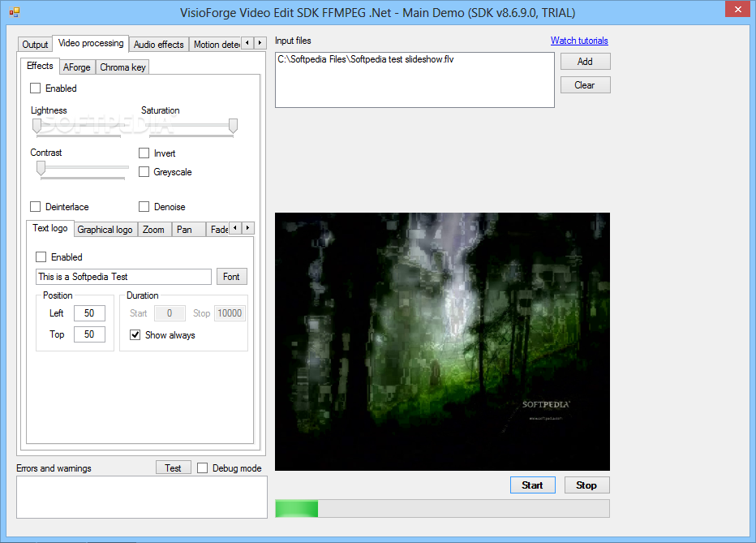Viewport: 756px width, 543px height.
Task: Select the Video processing tab
Action: [91, 43]
